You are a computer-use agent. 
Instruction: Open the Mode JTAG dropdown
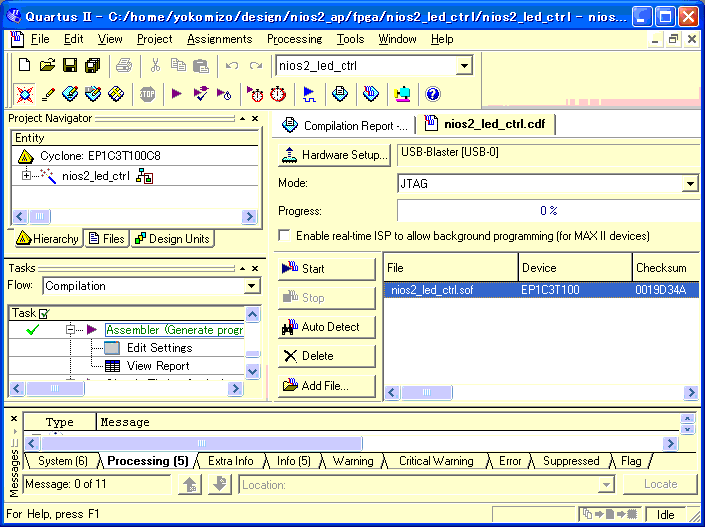[x=690, y=183]
